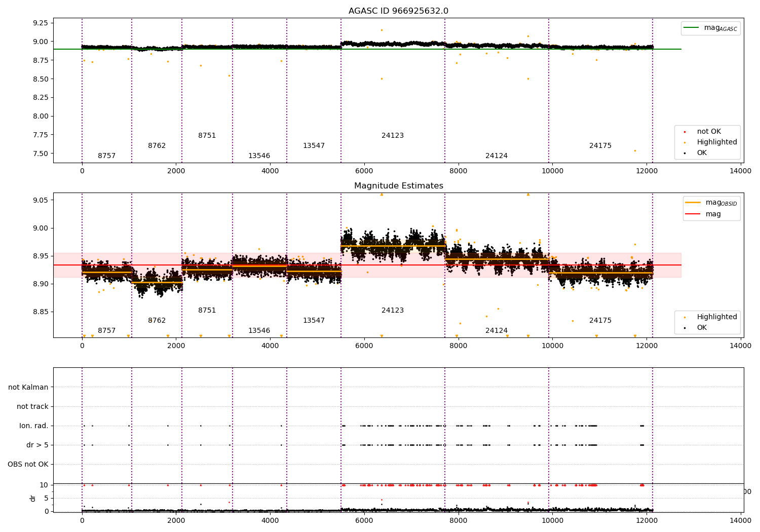760x532 pixels.
Task: Click label 24123 in Magnitude Estimates plot
Action: pos(393,311)
